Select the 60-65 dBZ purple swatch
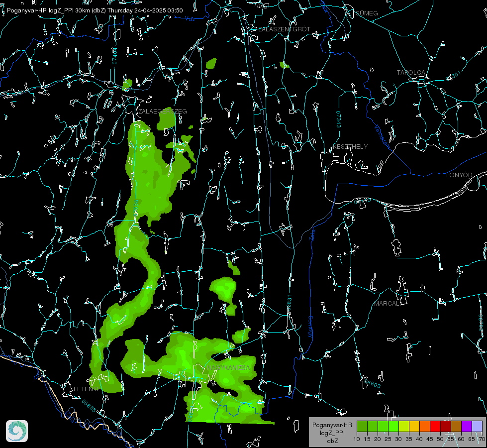This screenshot has height=448, width=487. (x=467, y=426)
